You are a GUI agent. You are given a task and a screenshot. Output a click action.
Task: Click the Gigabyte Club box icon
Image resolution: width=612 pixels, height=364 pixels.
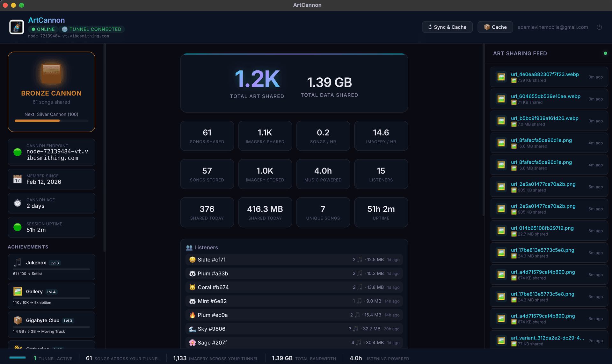point(18,320)
